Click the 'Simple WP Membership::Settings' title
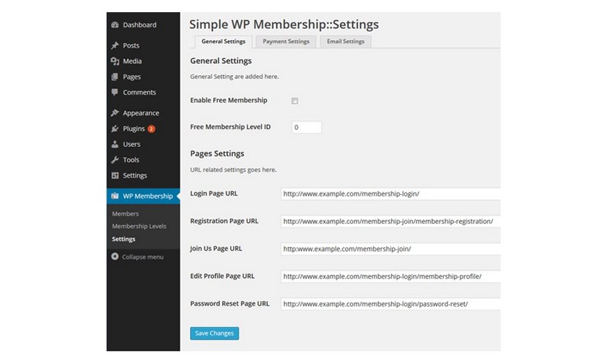607x364 pixels. (x=283, y=24)
